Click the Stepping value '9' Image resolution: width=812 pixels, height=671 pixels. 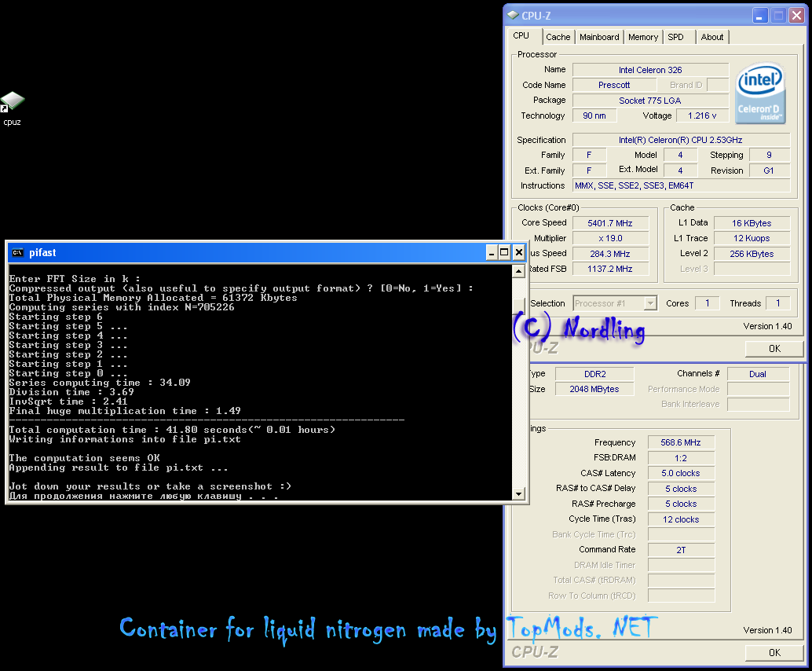[769, 155]
